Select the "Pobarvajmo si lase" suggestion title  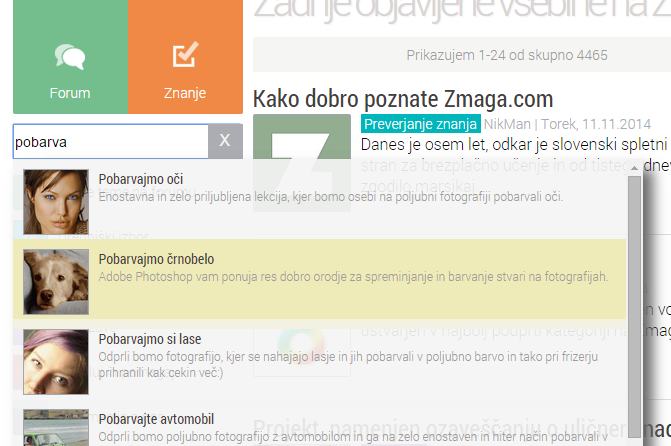pos(151,339)
